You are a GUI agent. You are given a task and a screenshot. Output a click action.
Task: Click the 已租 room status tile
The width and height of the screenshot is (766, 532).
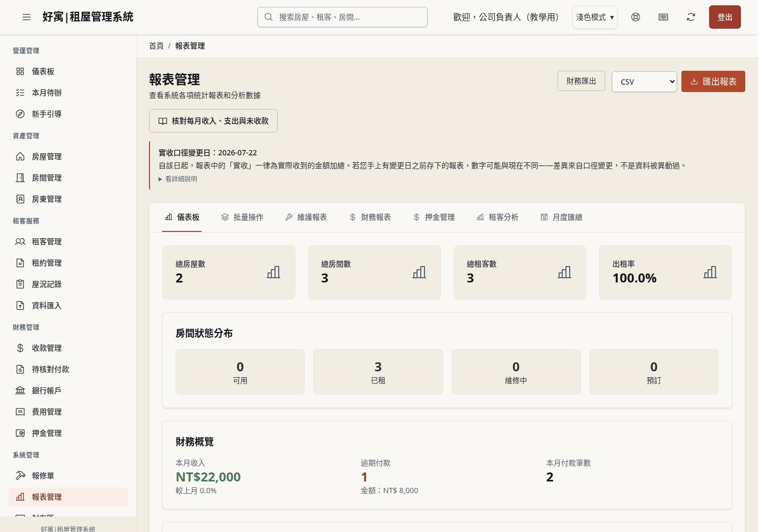(x=378, y=372)
